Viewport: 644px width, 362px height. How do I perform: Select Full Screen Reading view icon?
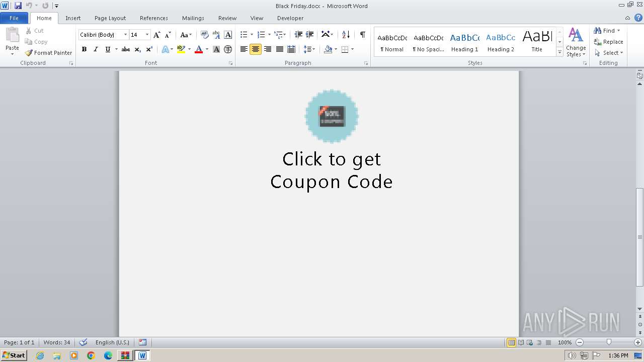tap(521, 342)
